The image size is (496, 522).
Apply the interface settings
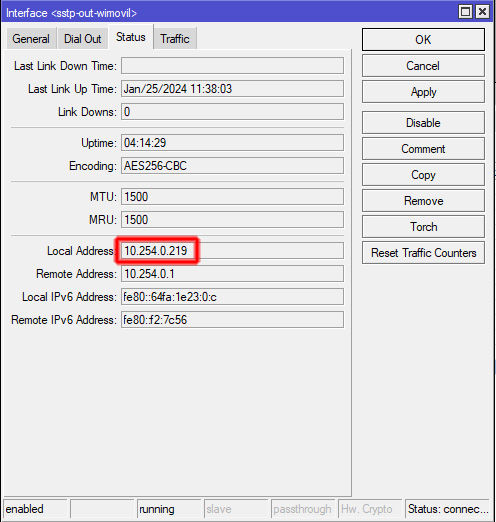[x=423, y=92]
